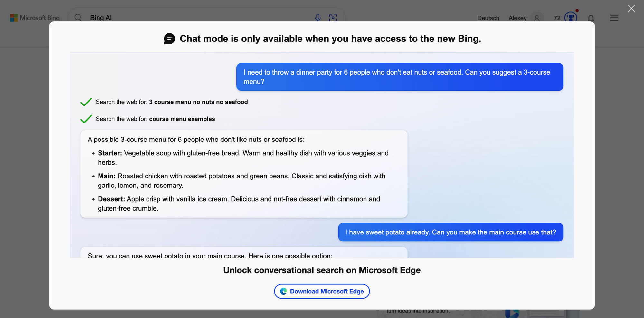This screenshot has height=318, width=644.
Task: Open notifications via the bell icon
Action: coord(591,18)
